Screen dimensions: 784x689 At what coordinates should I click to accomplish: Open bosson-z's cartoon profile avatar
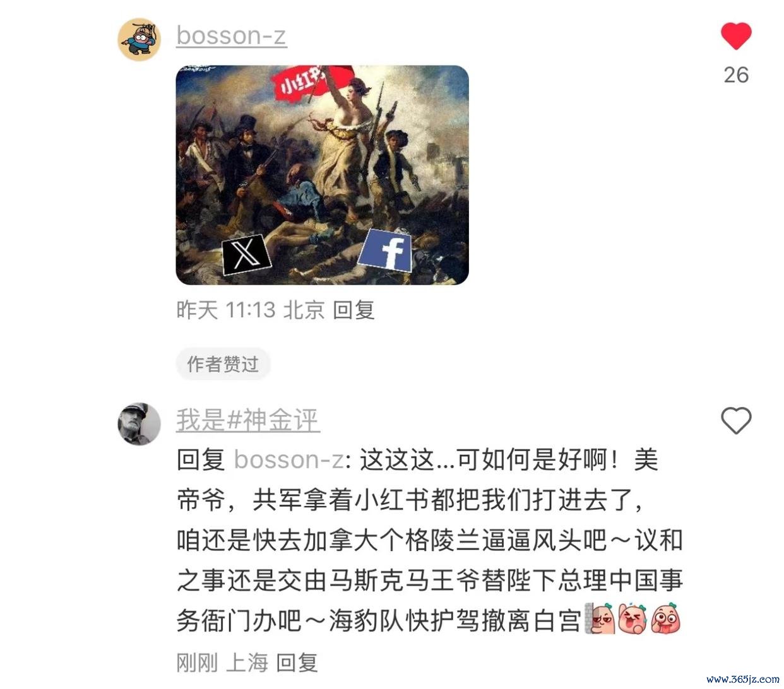[x=139, y=39]
